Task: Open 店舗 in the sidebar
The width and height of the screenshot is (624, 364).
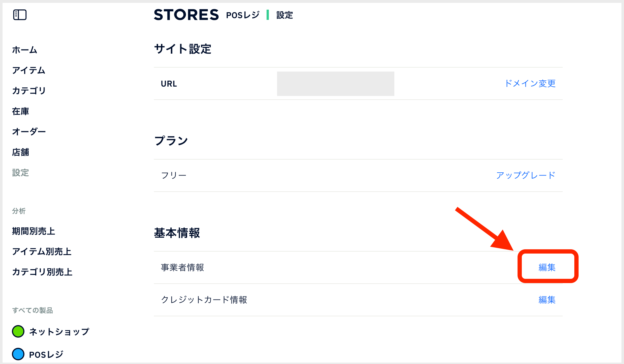Action: pos(20,152)
